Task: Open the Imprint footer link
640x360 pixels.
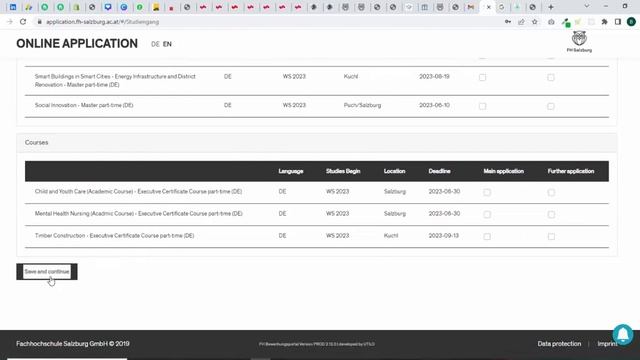Action: tap(607, 344)
